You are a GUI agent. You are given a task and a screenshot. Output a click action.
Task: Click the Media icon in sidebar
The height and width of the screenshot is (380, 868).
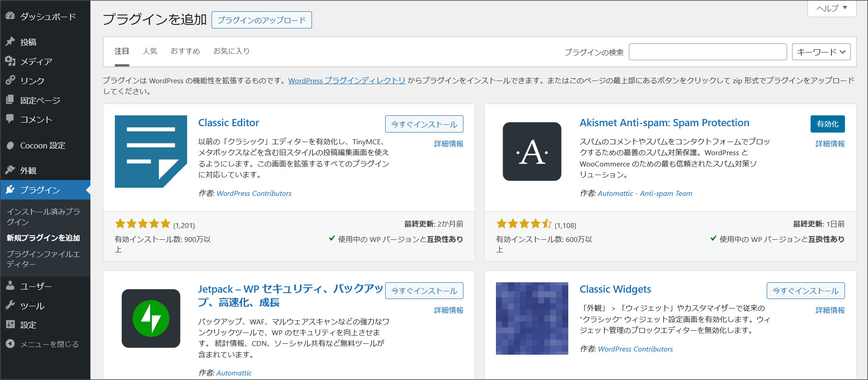[10, 61]
